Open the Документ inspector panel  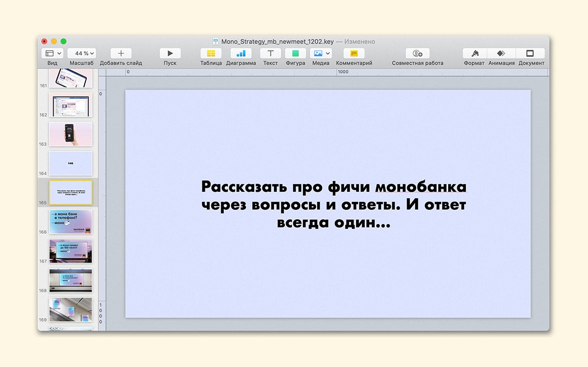pyautogui.click(x=530, y=53)
